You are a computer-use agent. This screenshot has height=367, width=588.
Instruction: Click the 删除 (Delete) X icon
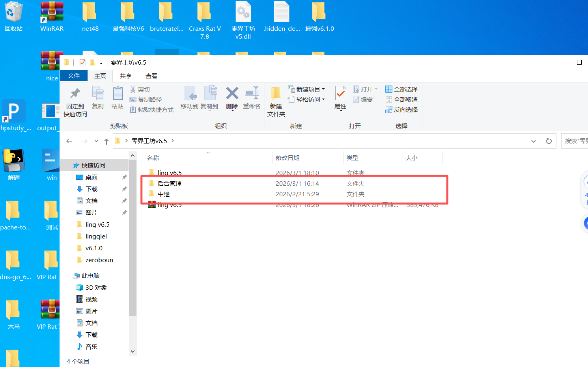click(x=232, y=94)
